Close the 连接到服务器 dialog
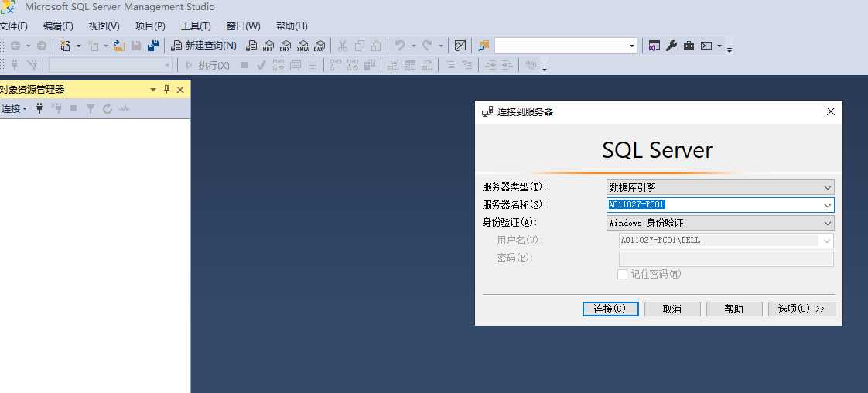Image resolution: width=868 pixels, height=393 pixels. pyautogui.click(x=830, y=112)
